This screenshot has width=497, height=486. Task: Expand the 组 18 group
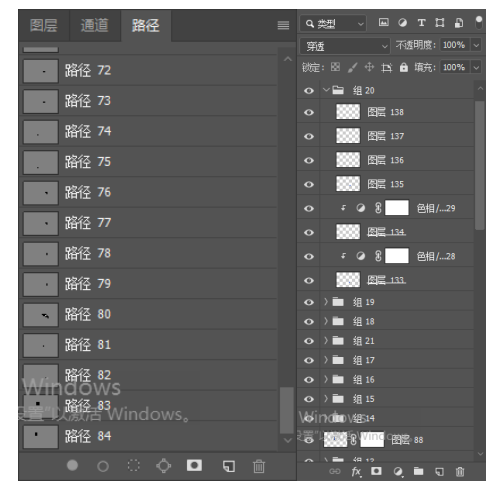326,321
